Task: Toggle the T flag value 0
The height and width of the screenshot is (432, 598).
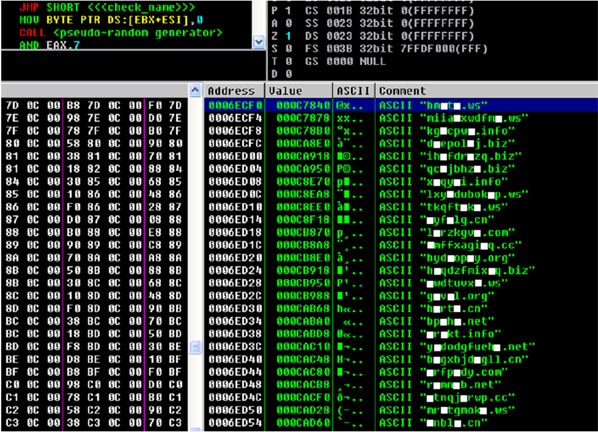Action: point(288,61)
